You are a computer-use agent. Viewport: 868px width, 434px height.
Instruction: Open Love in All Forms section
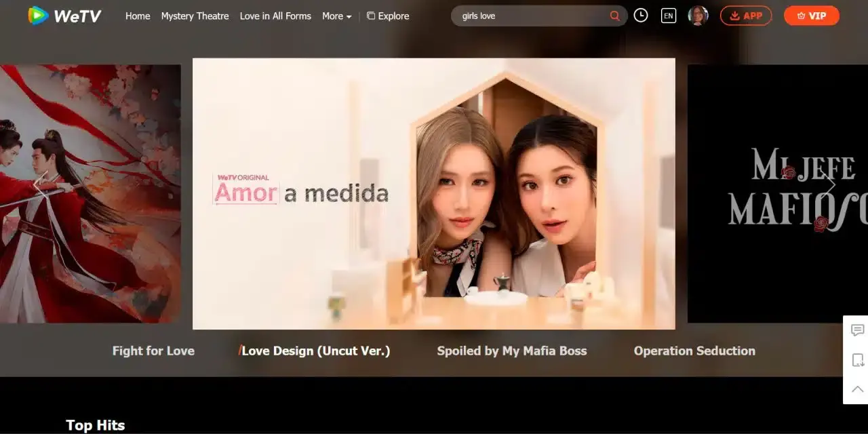(x=275, y=16)
